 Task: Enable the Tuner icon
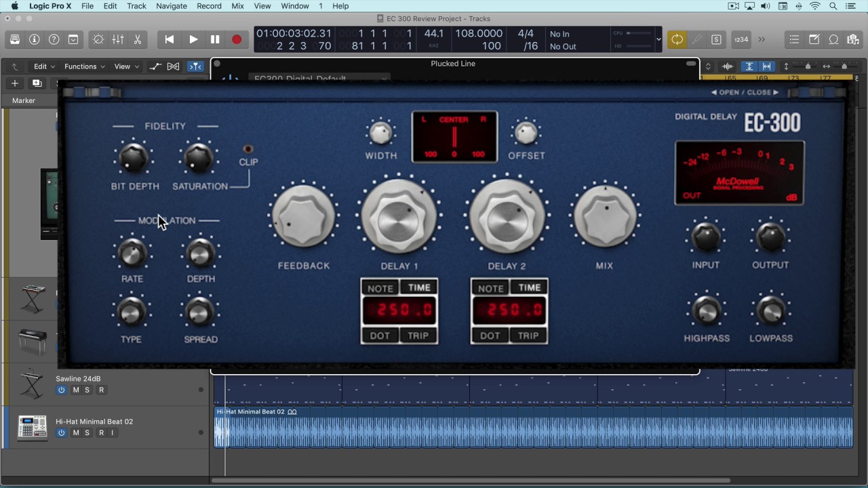click(x=696, y=39)
